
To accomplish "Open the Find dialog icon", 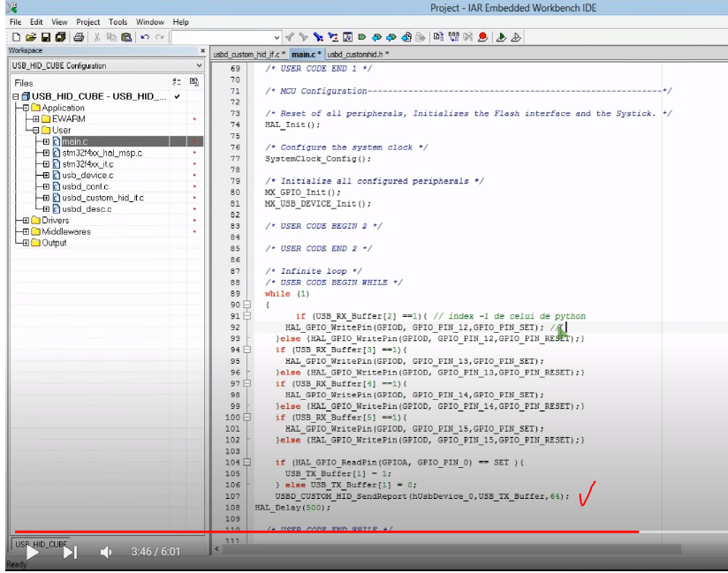I will click(318, 37).
